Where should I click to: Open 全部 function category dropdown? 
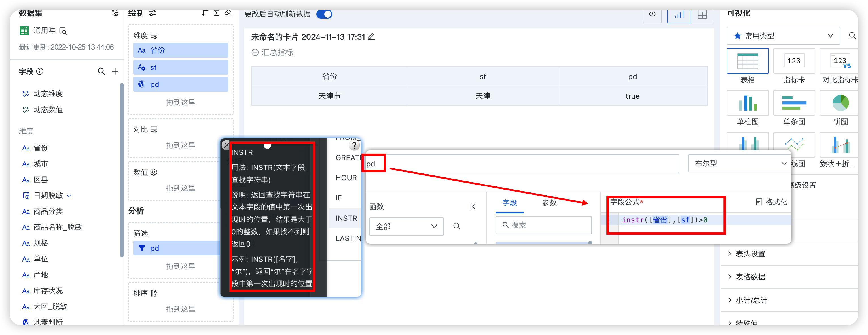pos(406,226)
